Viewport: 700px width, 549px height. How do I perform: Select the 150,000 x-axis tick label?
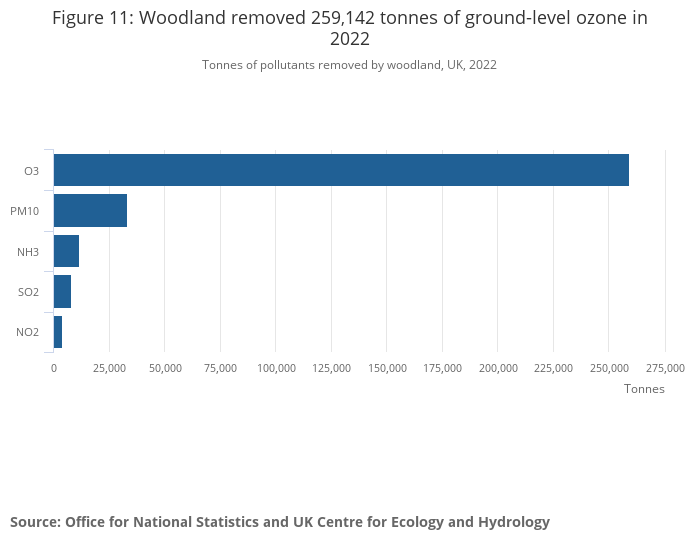click(387, 368)
